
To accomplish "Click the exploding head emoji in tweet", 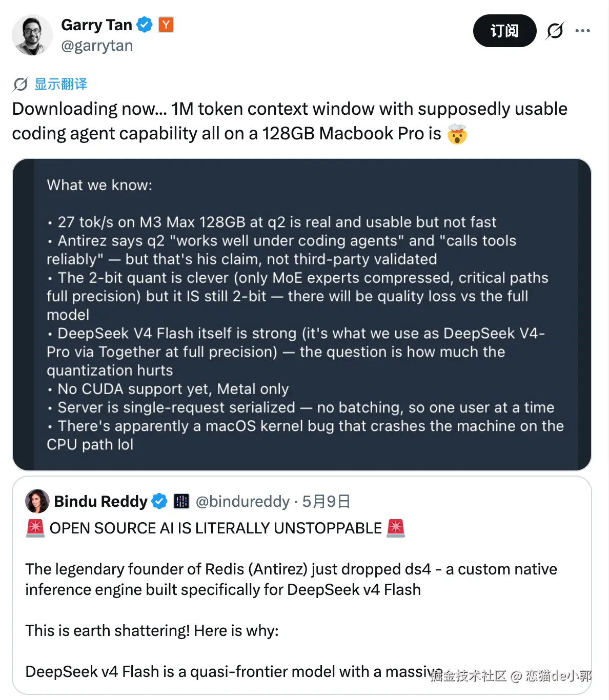I will coord(457,134).
